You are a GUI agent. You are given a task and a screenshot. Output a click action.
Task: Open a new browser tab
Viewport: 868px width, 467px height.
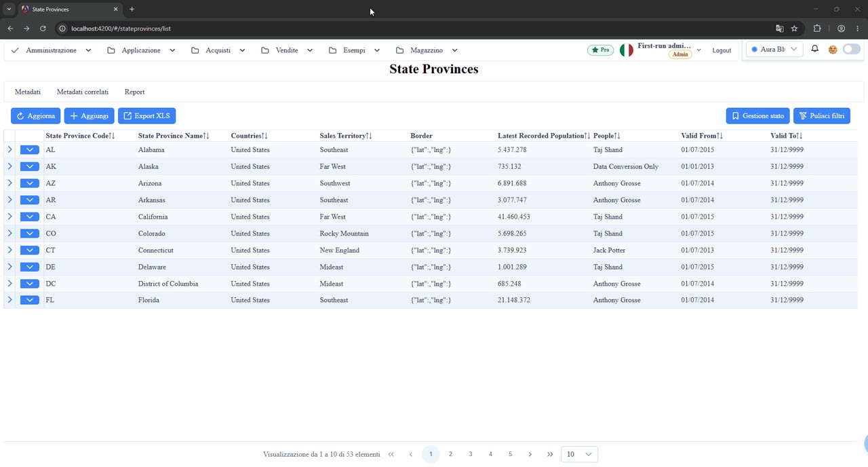(132, 10)
